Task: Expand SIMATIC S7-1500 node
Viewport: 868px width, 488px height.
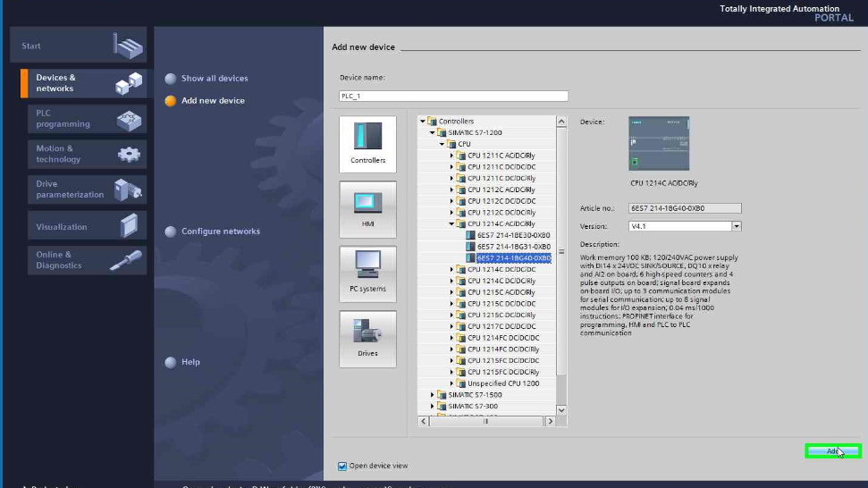Action: [433, 395]
